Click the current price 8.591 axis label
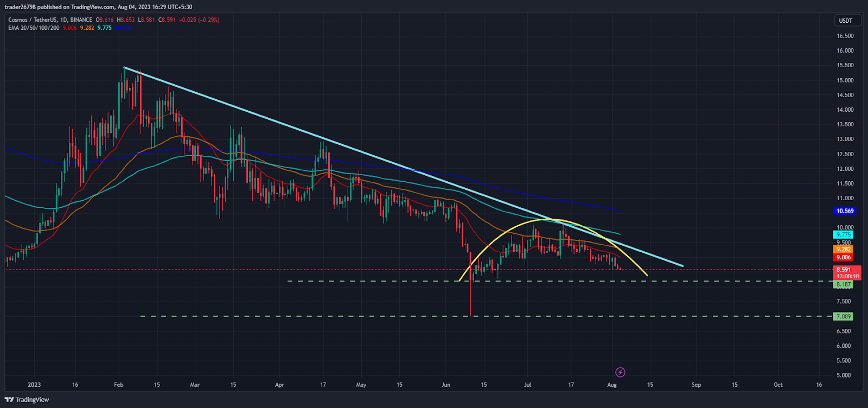 tap(843, 270)
